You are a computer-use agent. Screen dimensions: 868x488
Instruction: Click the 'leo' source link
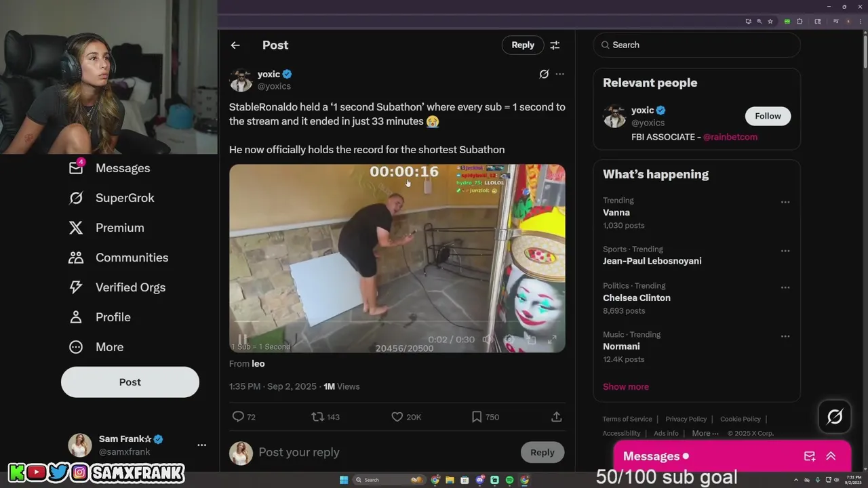[258, 364]
